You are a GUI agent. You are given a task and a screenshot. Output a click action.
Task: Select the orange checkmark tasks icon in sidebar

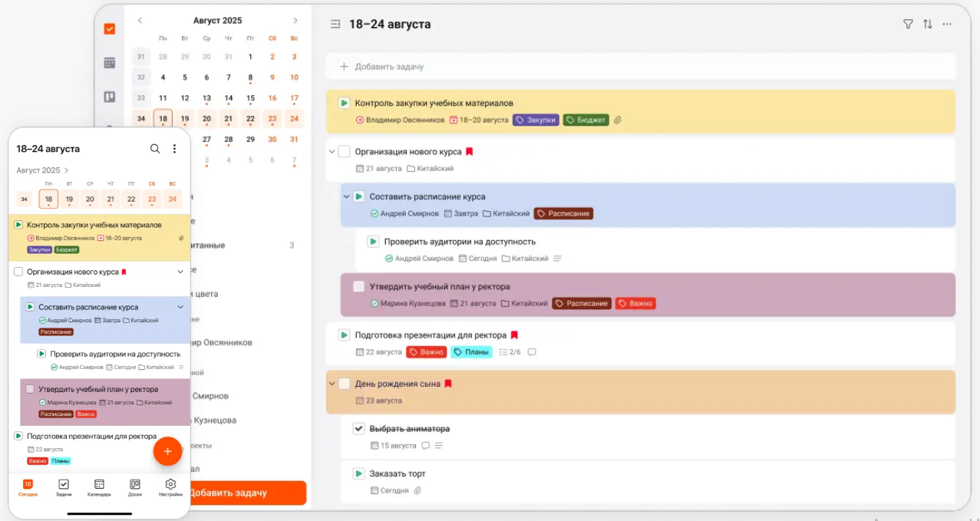110,28
